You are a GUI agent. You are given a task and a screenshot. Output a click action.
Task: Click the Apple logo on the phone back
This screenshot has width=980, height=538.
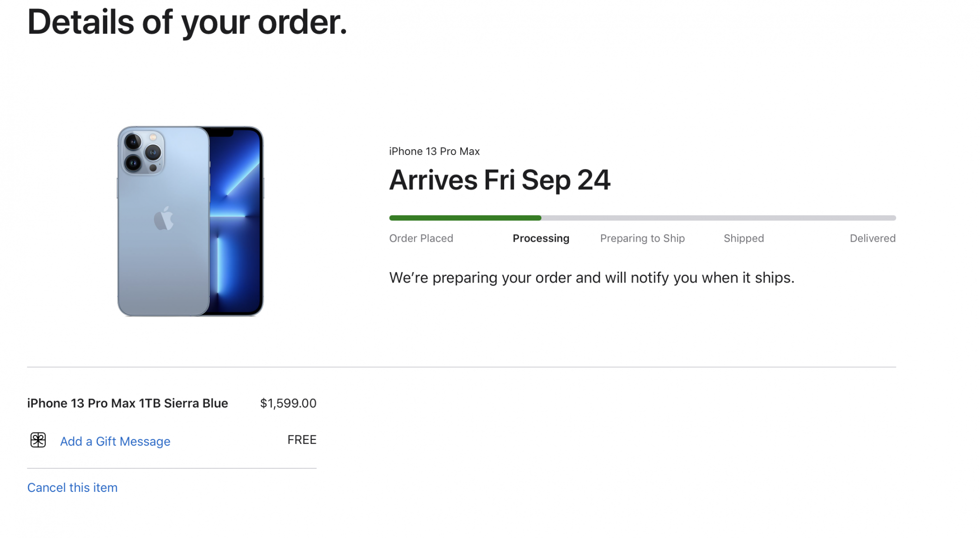click(164, 219)
